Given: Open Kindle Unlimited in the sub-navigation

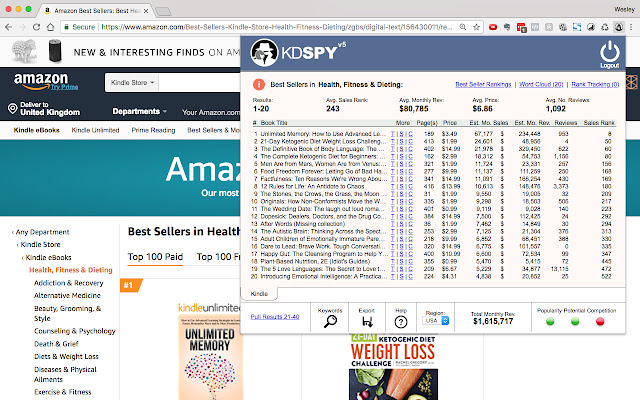Looking at the screenshot, I should [95, 130].
